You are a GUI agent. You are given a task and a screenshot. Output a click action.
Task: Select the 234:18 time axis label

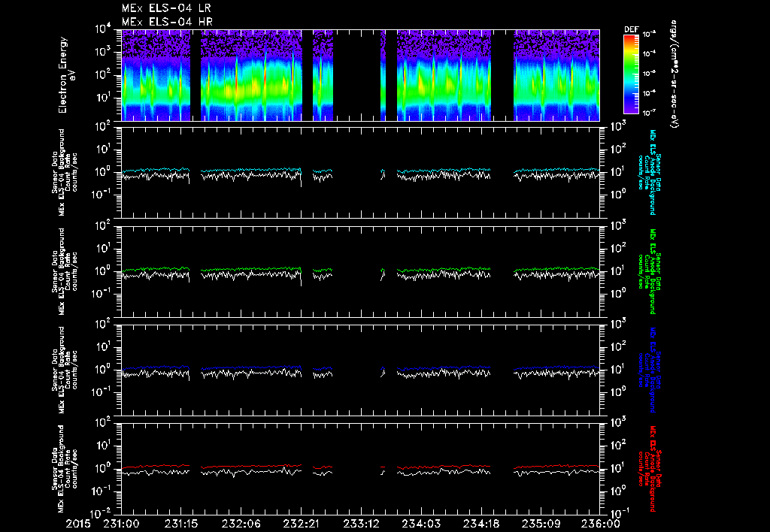[480, 524]
